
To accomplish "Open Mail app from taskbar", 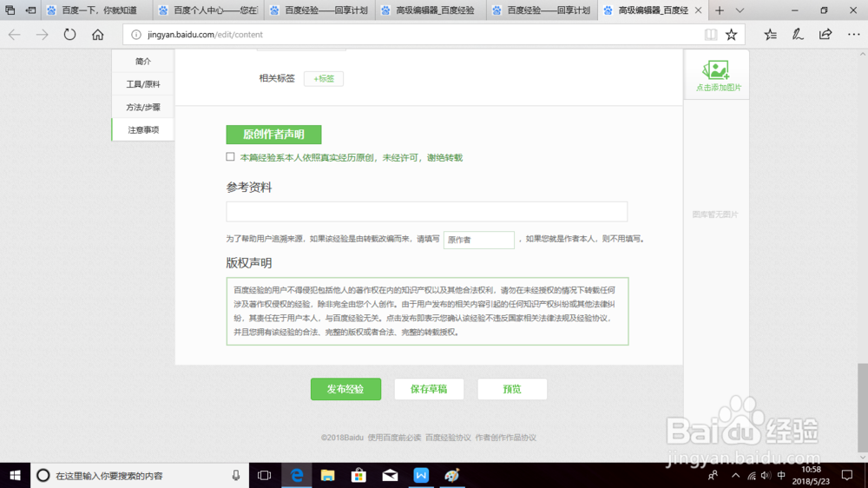I will click(390, 475).
